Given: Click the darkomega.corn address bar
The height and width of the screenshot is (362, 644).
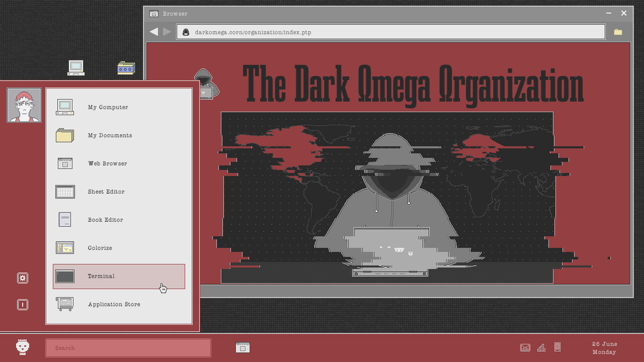Looking at the screenshot, I should [391, 32].
